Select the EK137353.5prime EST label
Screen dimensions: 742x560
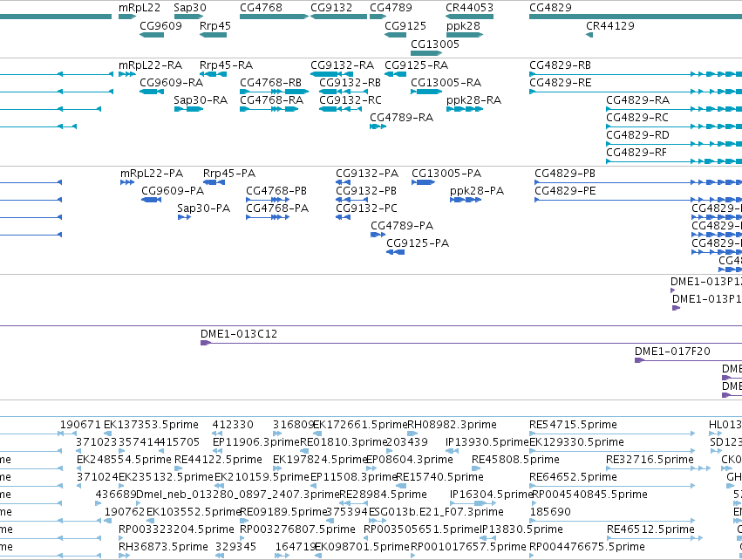click(x=151, y=425)
